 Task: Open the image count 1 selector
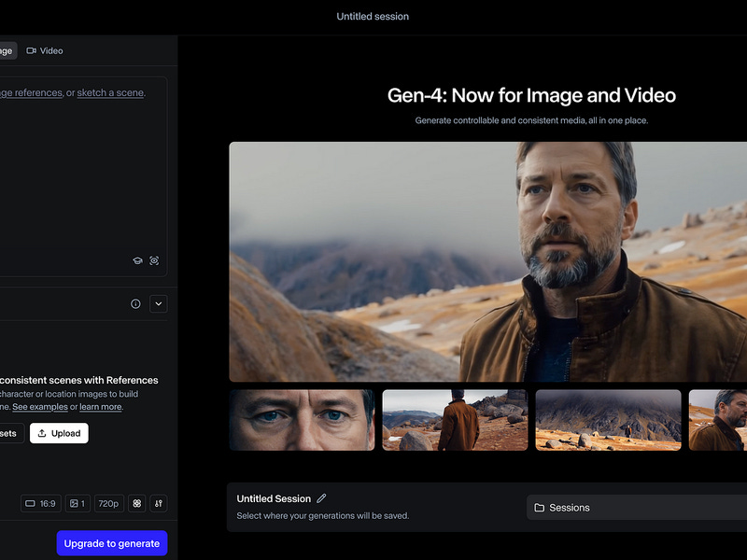[78, 503]
